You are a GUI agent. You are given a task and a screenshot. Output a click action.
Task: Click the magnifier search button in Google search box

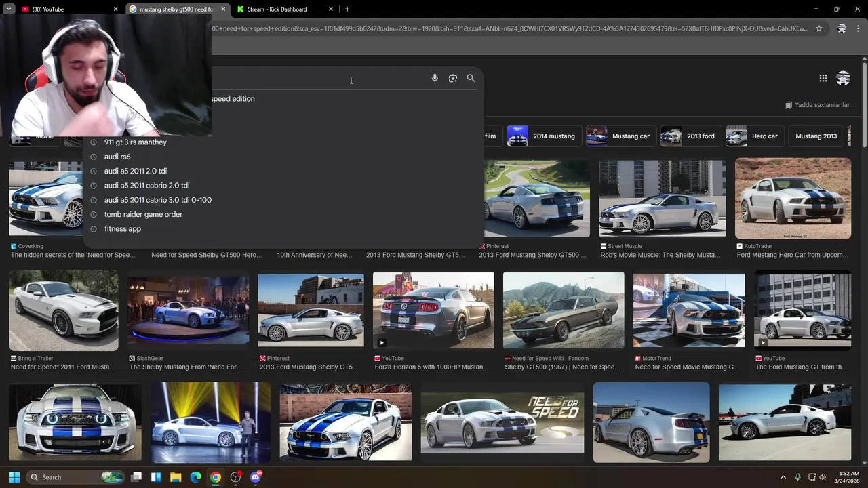(x=471, y=78)
